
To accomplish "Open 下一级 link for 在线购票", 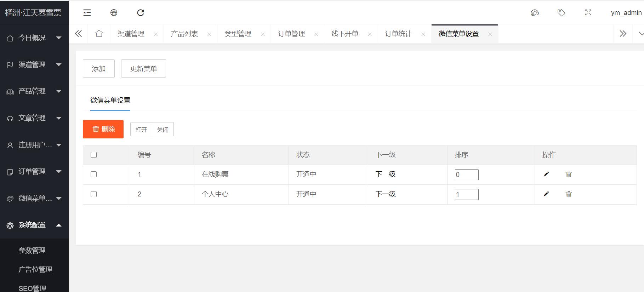I will click(x=386, y=174).
